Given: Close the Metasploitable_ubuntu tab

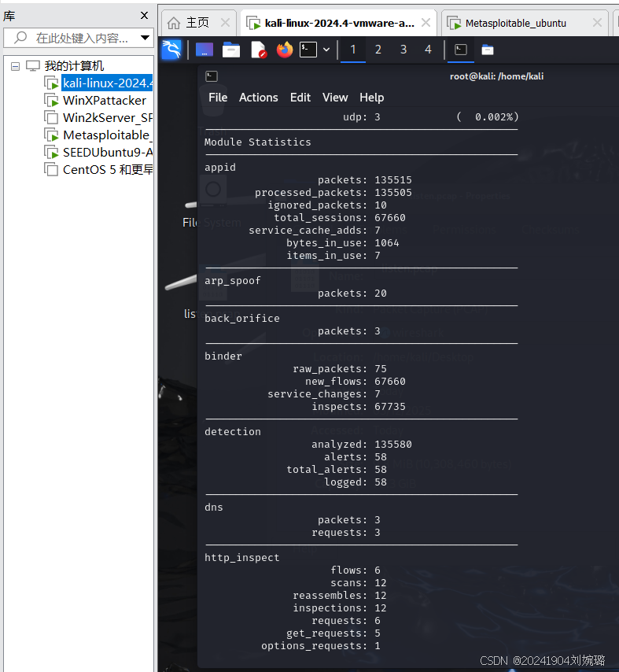Looking at the screenshot, I should pyautogui.click(x=597, y=23).
